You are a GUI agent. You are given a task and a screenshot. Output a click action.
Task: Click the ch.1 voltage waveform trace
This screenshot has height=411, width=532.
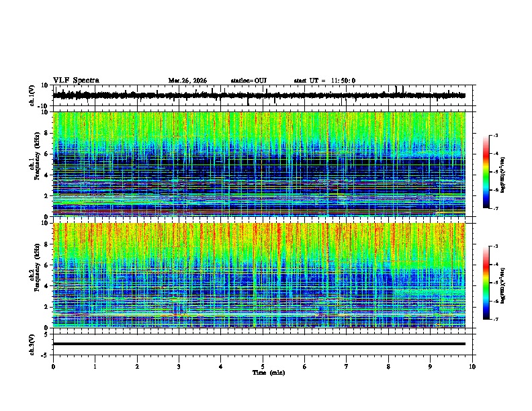[259, 95]
